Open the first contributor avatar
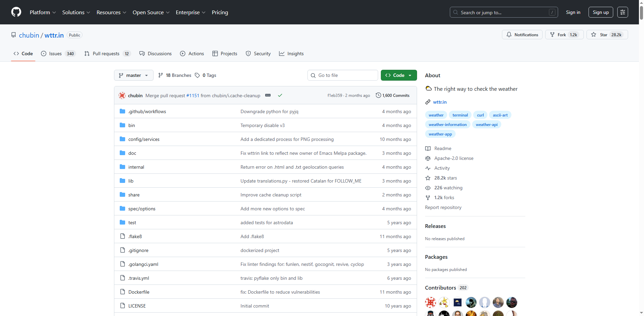 [431, 302]
